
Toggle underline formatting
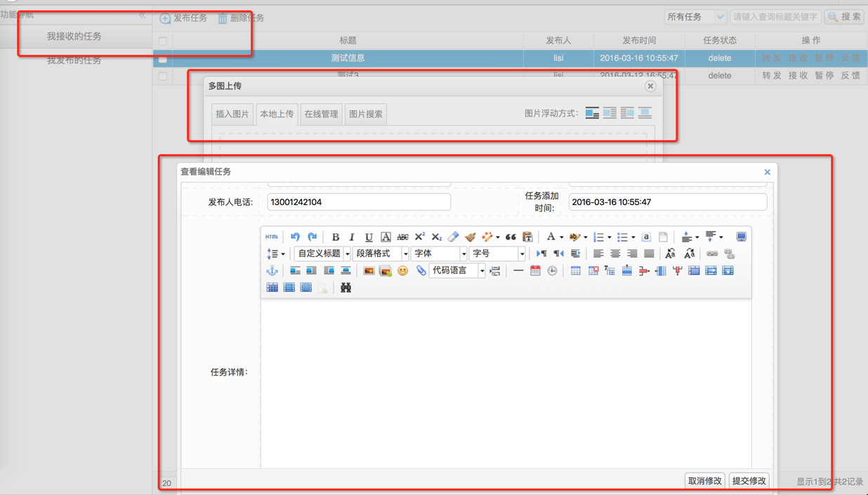click(369, 237)
